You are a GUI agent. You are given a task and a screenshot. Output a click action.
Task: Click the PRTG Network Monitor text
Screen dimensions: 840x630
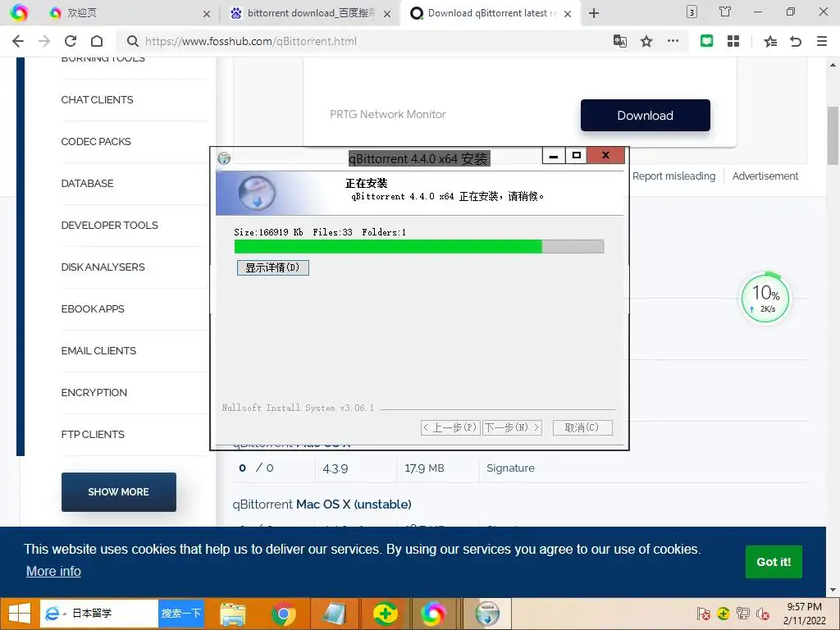pyautogui.click(x=387, y=114)
